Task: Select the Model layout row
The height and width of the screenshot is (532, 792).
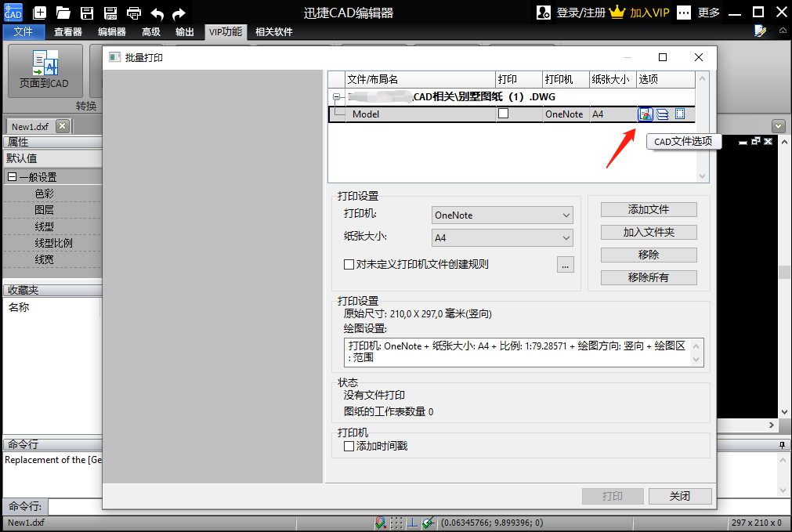Action: tap(512, 114)
